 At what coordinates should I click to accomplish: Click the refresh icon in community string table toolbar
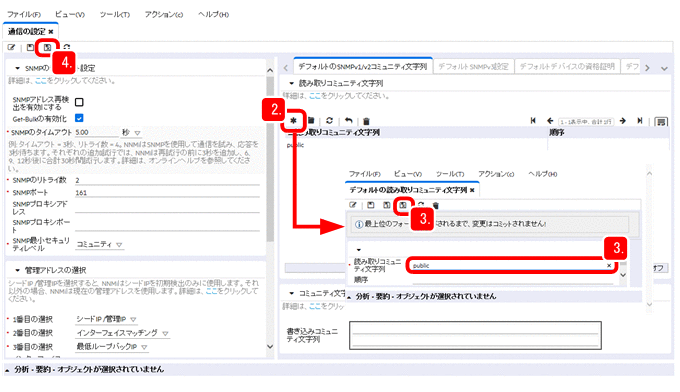point(329,121)
